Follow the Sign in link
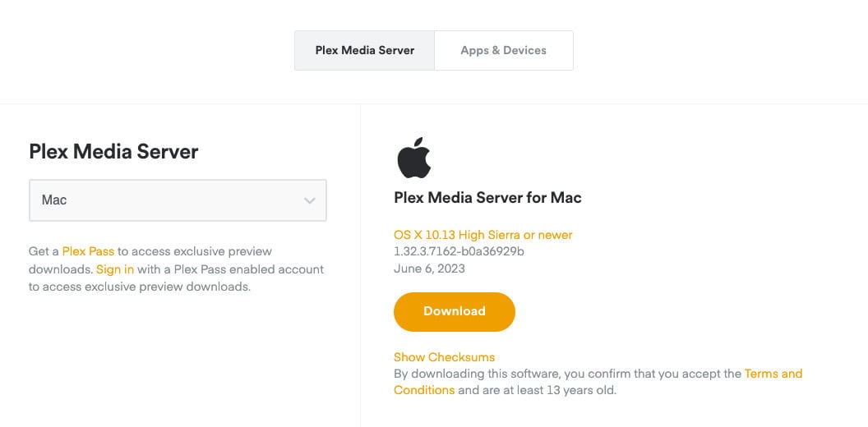This screenshot has height=427, width=868. tap(115, 269)
